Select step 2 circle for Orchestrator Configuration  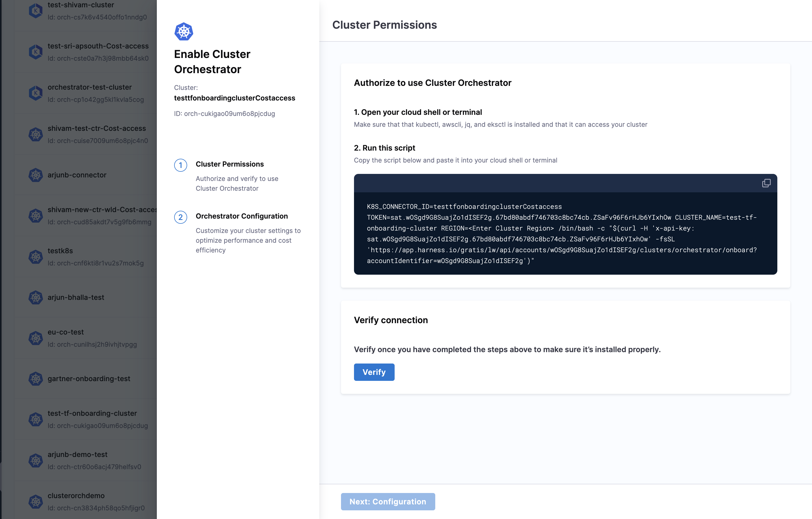(x=180, y=217)
